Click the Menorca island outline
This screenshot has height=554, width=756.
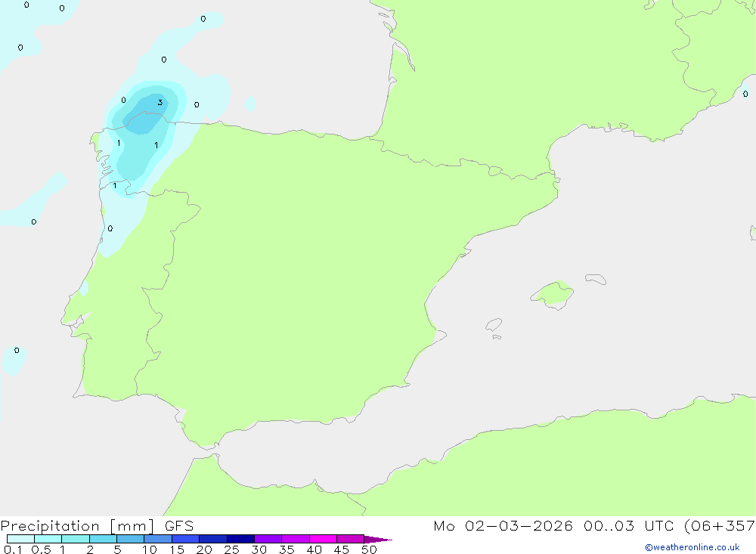tap(596, 279)
